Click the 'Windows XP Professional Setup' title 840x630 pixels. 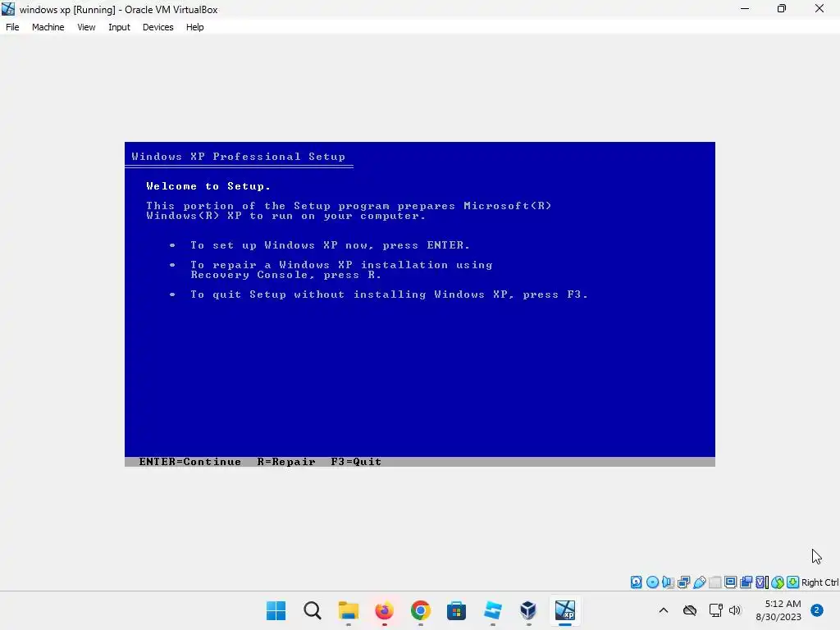tap(239, 157)
